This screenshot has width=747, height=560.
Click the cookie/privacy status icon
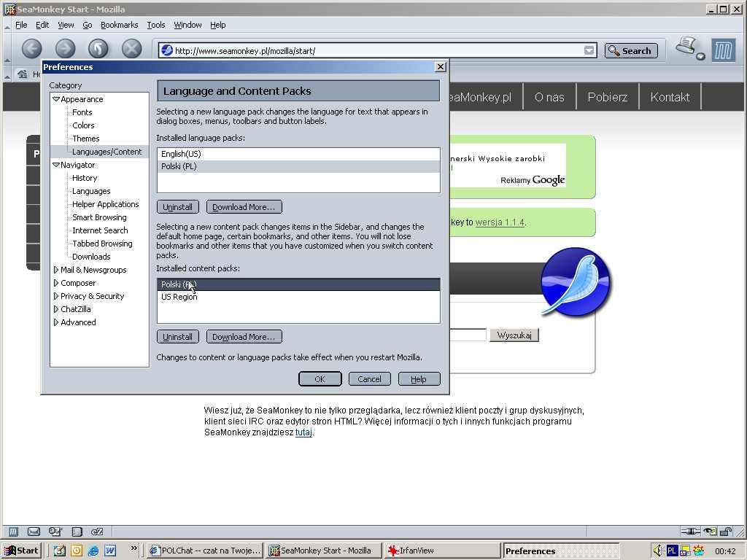coord(711,532)
